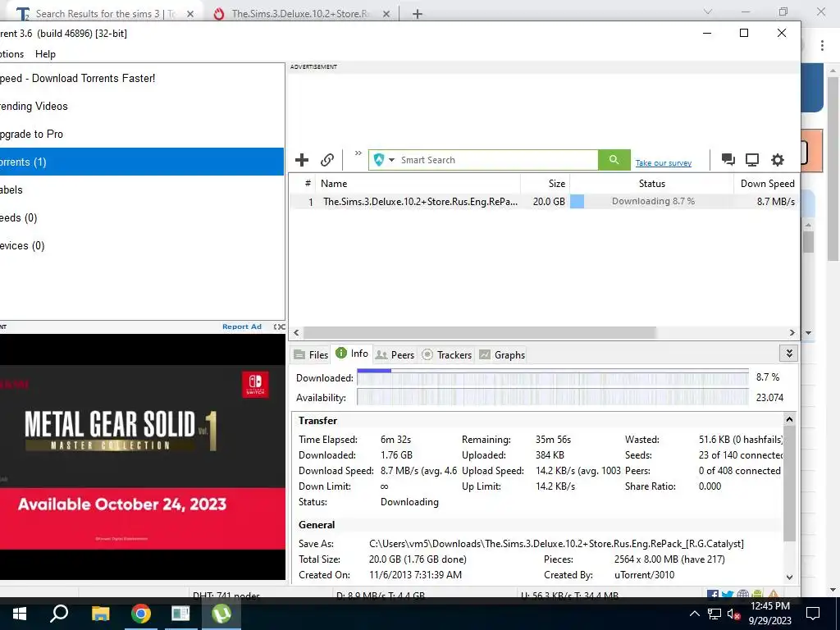Open the Windows Start menu
This screenshot has height=630, width=840.
19,614
